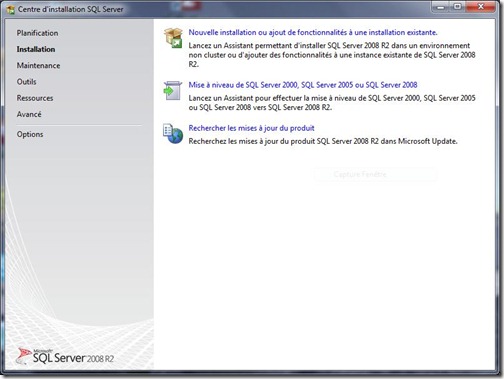Go to the Maintenance section
Image resolution: width=504 pixels, height=379 pixels.
(x=38, y=66)
